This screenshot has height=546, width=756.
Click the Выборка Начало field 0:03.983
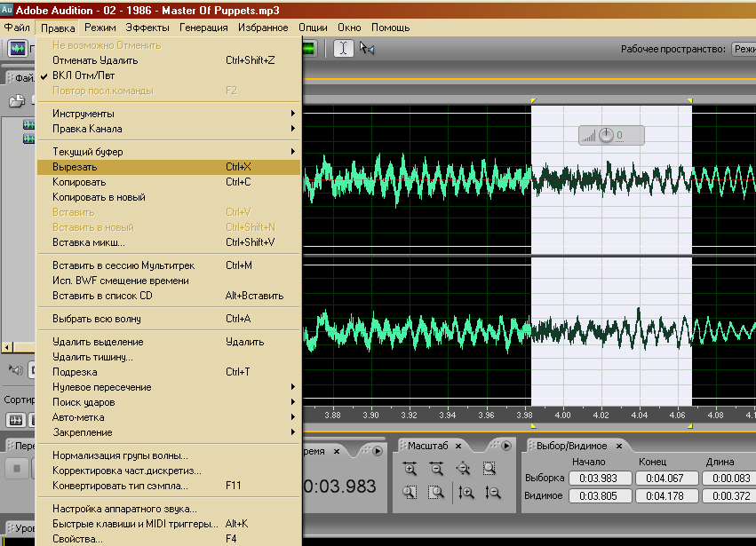coord(600,478)
